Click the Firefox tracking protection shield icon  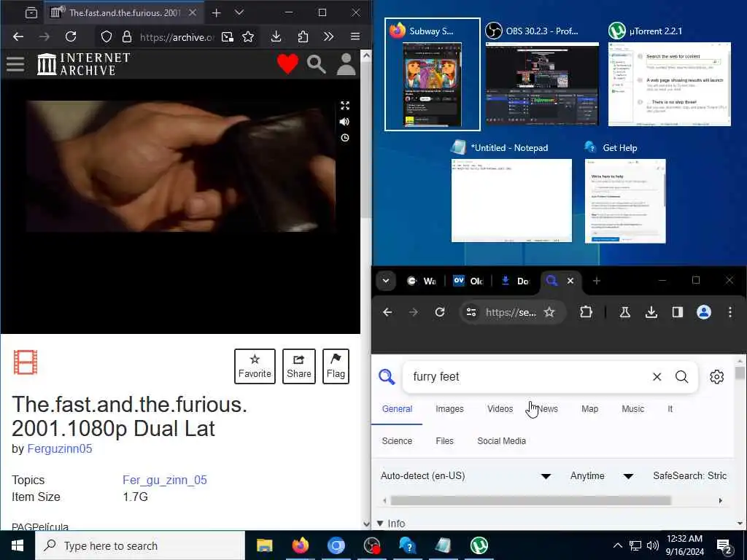107,36
